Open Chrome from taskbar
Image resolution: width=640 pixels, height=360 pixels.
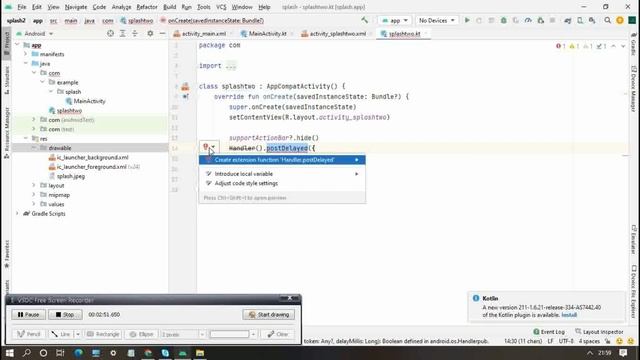point(148,353)
